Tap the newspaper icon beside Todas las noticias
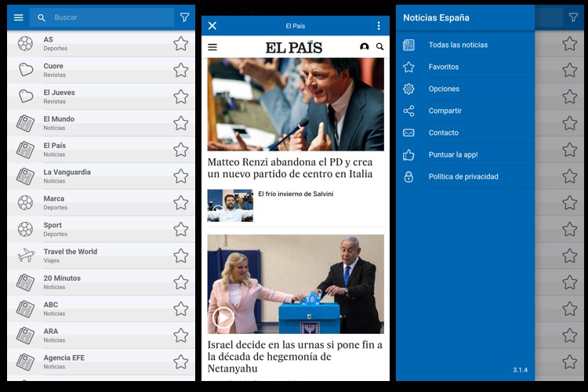Screen dimensions: 588x392 coord(408,45)
